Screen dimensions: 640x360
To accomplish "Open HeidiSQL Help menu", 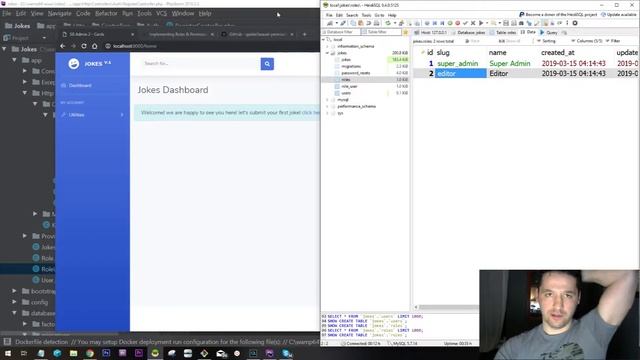I will coord(392,15).
